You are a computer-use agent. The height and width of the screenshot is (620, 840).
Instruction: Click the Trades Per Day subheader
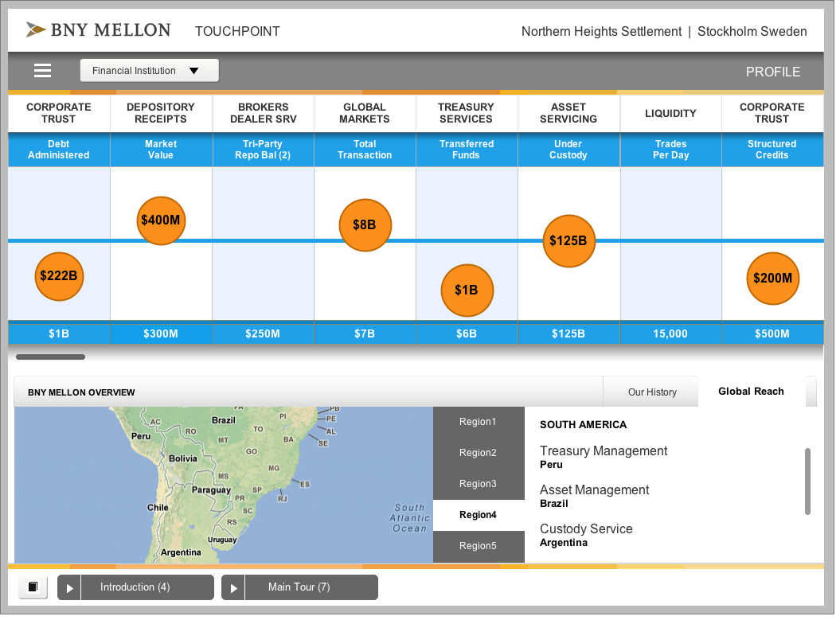coord(670,150)
